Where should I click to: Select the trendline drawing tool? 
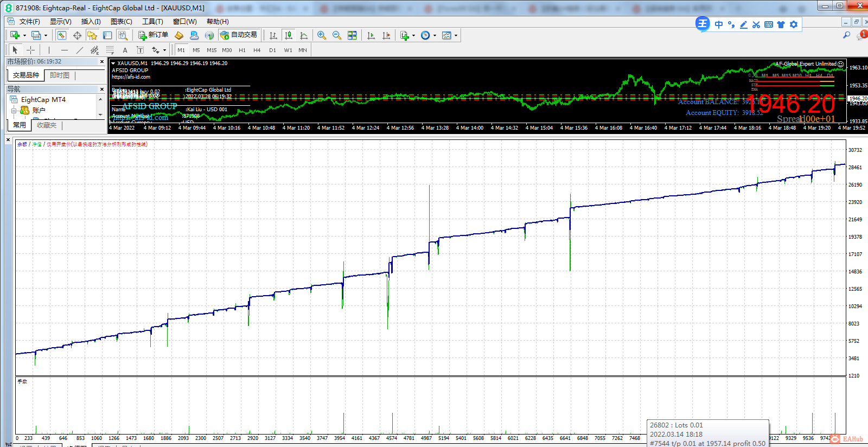coord(79,50)
